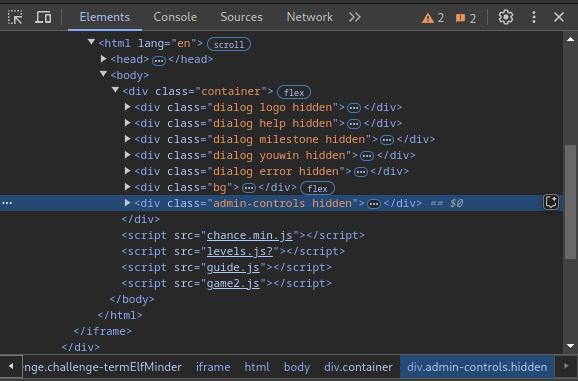Select div.admin-controls.hidden breadcrumb

pos(477,367)
